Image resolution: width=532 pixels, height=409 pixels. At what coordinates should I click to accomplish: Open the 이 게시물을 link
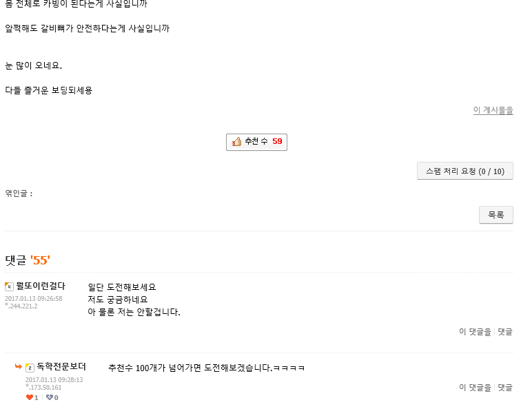(493, 110)
